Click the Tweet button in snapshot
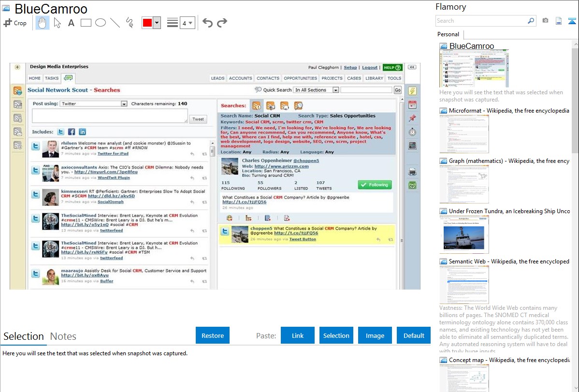This screenshot has height=392, width=579. (x=198, y=119)
